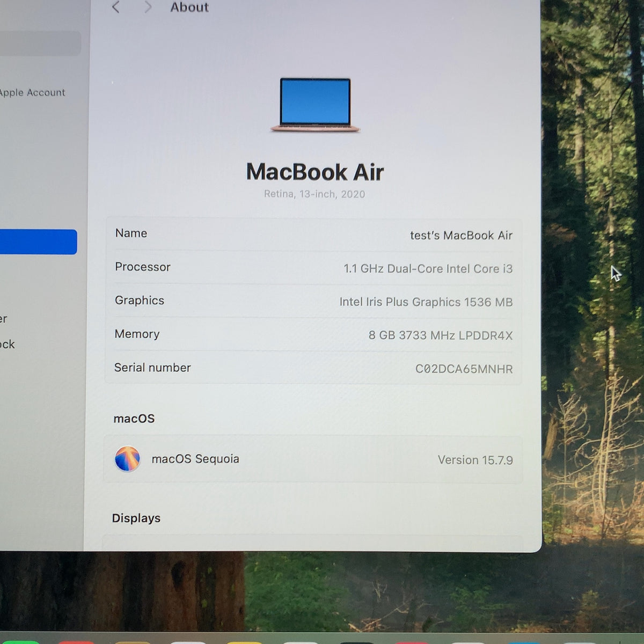Click Version 15.7.9 text

[x=475, y=460]
